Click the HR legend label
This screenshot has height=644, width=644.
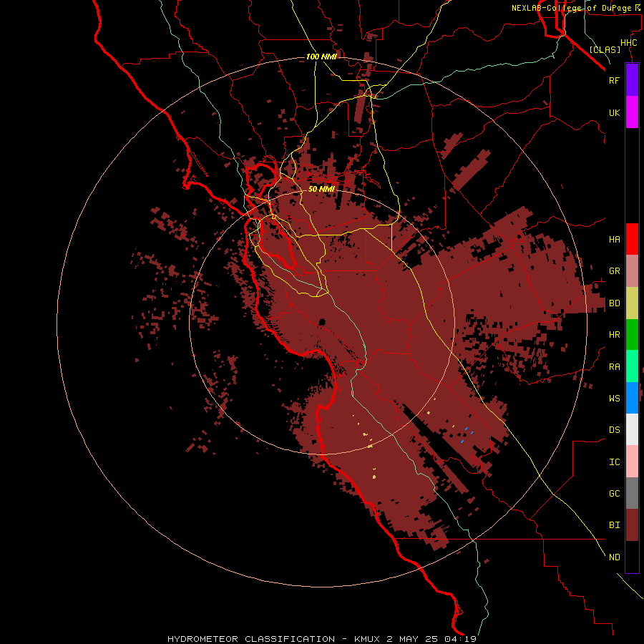(614, 335)
